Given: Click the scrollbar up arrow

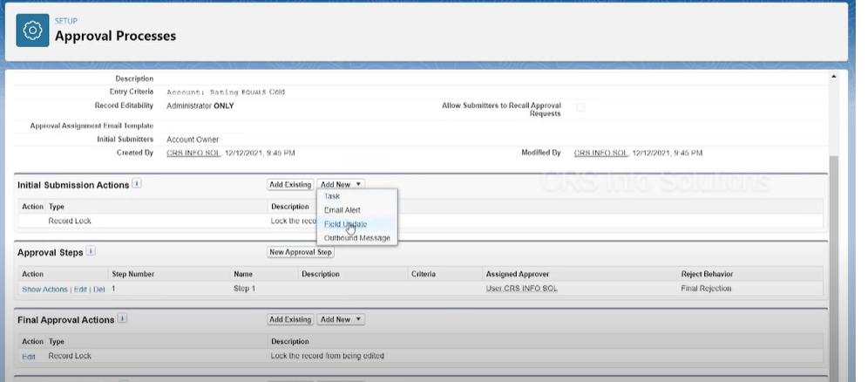Looking at the screenshot, I should (834, 78).
